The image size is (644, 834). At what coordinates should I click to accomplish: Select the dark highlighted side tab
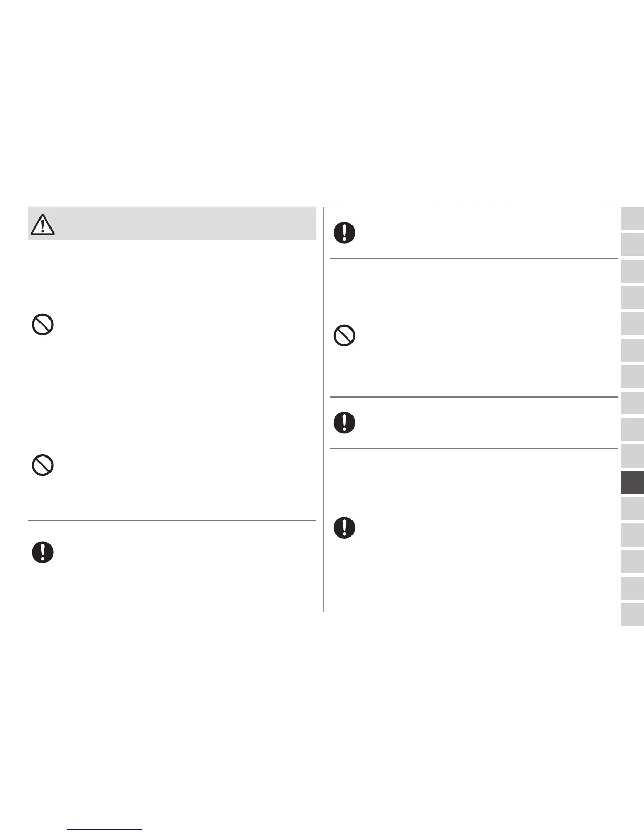click(632, 482)
